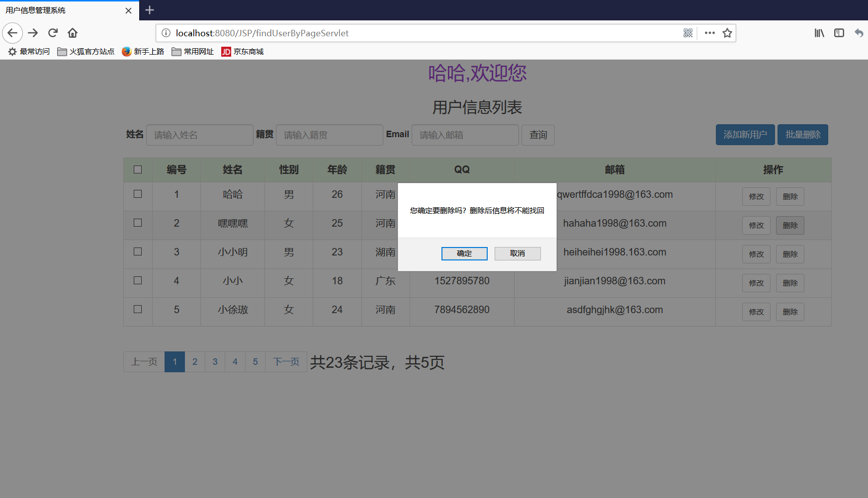The height and width of the screenshot is (498, 868).
Task: Go to page 3 in pagination
Action: [x=215, y=362]
